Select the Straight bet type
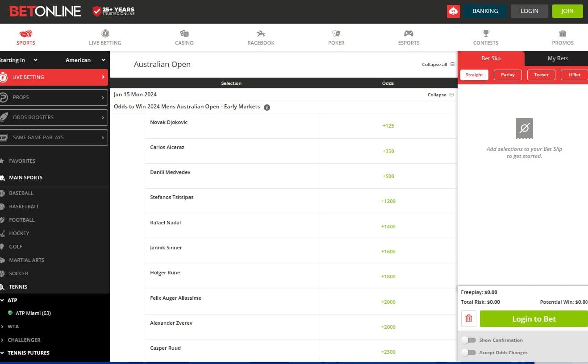This screenshot has height=364, width=588. click(x=474, y=75)
